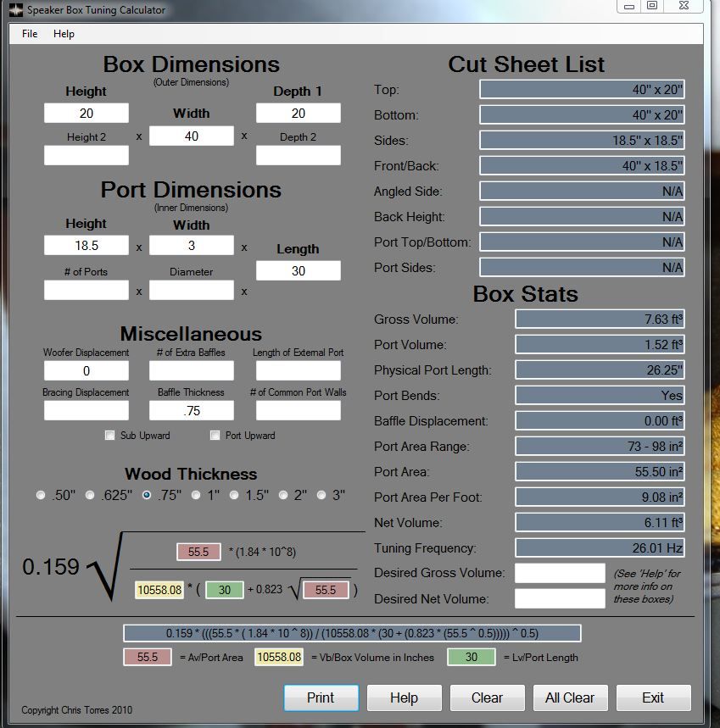Select .625" wood thickness
Viewport: 720px width, 728px height.
pos(90,495)
